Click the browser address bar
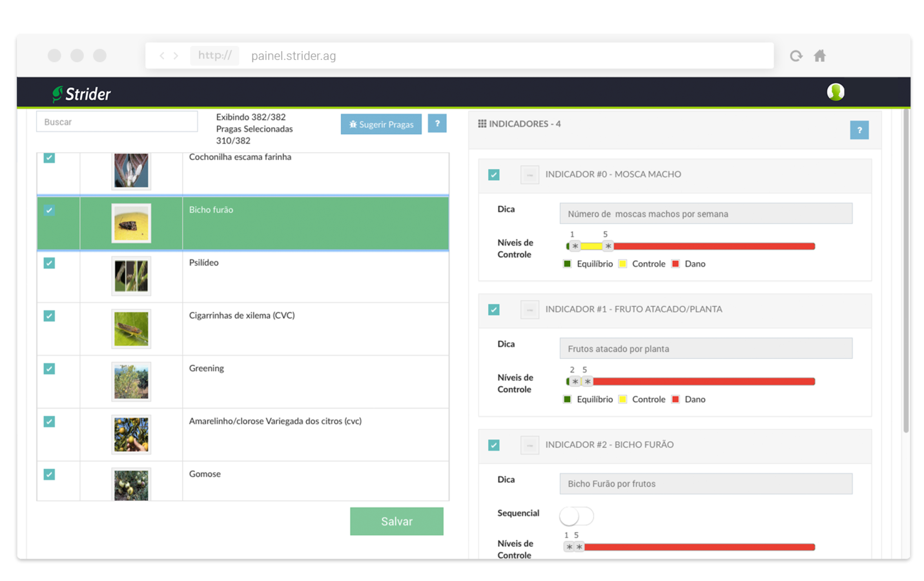The image size is (924, 581). pyautogui.click(x=460, y=56)
